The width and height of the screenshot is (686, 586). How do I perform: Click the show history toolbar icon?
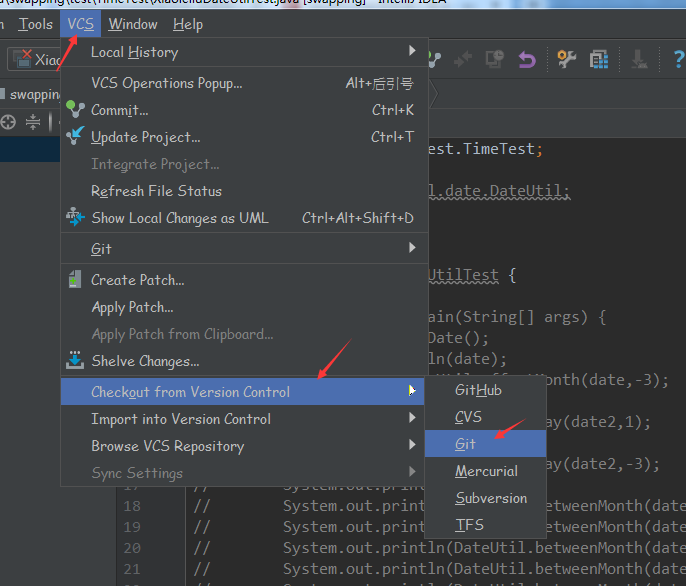point(495,59)
